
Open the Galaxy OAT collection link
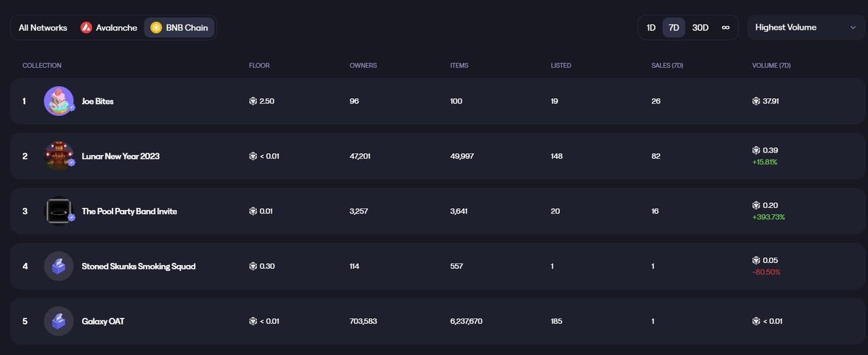tap(103, 321)
